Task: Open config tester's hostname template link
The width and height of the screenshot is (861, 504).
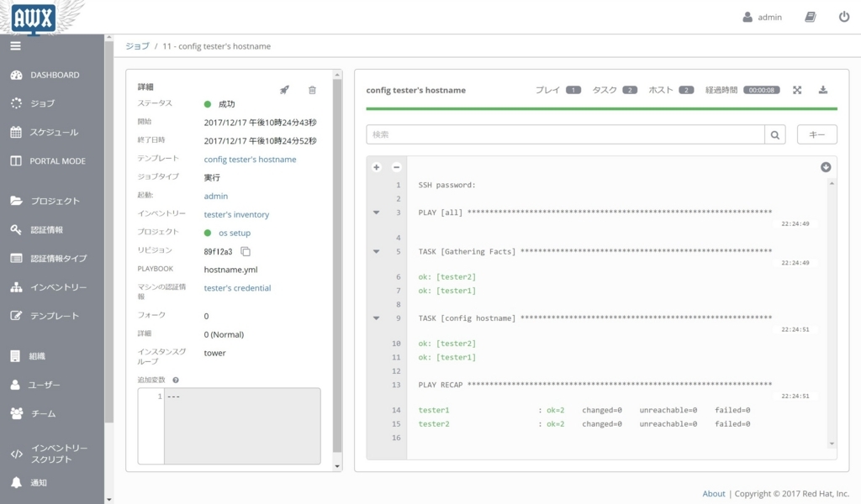Action: [x=250, y=160]
